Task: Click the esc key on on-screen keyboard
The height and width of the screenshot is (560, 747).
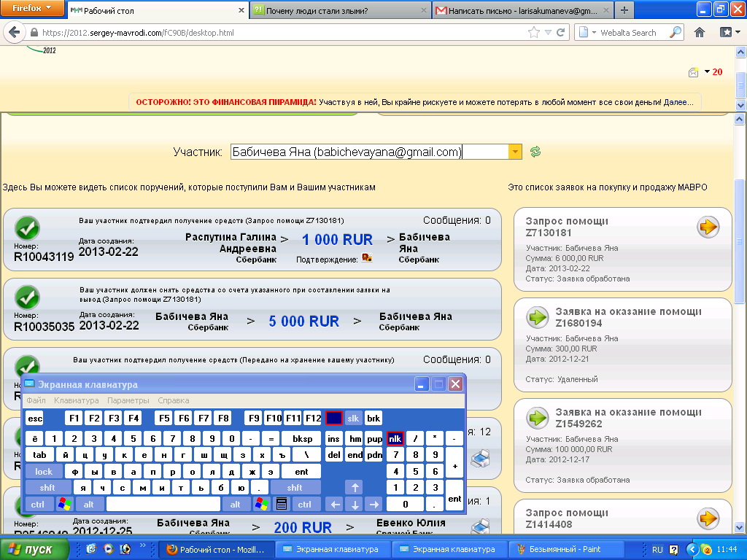Action: pos(35,418)
